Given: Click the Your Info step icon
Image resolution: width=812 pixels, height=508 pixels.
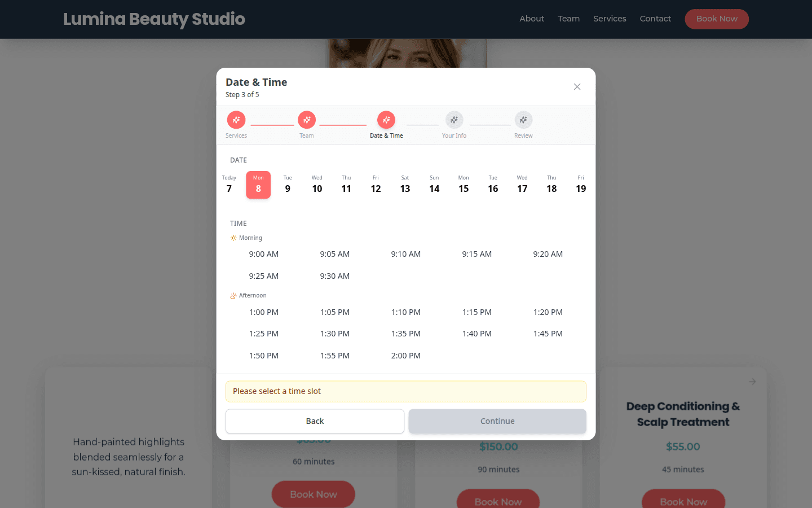Looking at the screenshot, I should 454,120.
